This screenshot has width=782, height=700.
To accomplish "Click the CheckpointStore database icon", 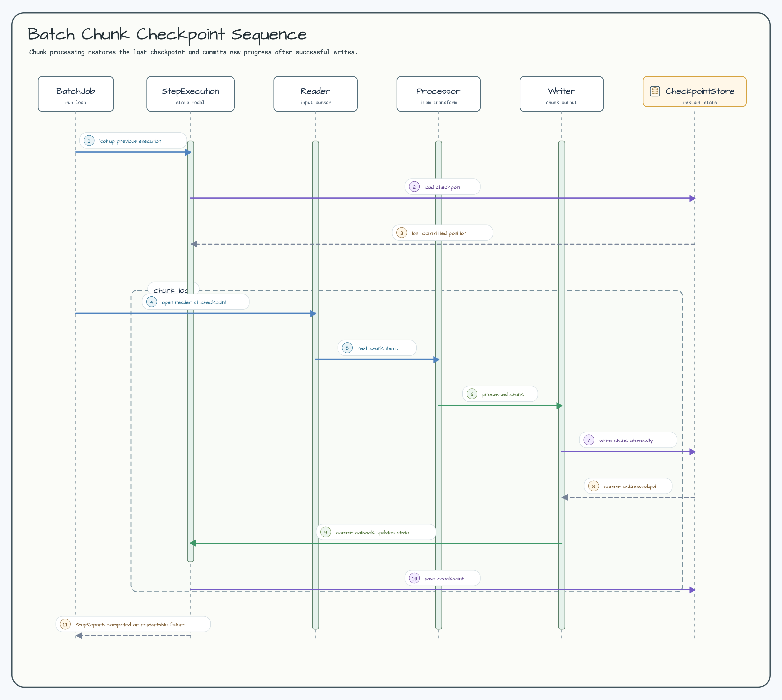I will click(655, 91).
